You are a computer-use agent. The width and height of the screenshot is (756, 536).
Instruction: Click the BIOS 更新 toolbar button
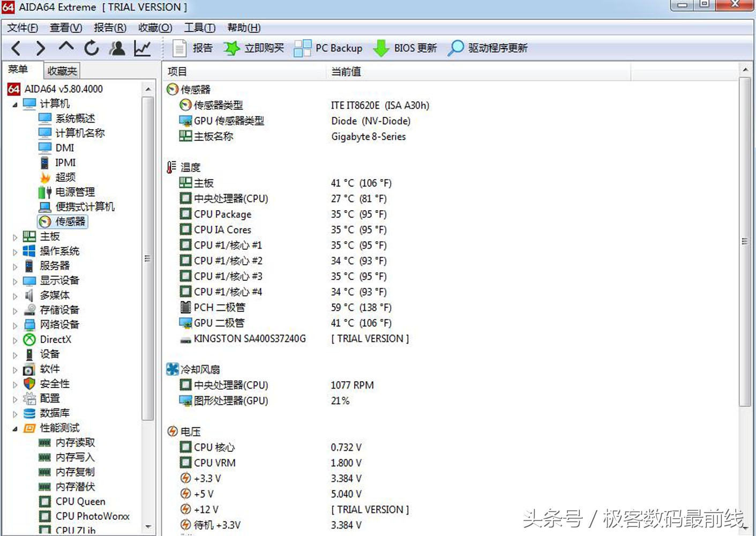(x=405, y=48)
